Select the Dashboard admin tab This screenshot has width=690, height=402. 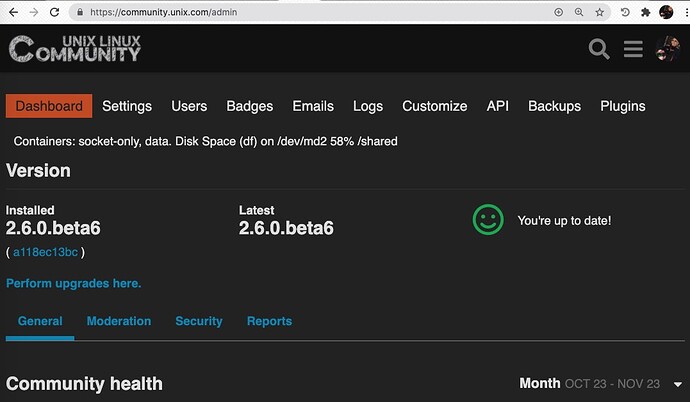tap(49, 106)
